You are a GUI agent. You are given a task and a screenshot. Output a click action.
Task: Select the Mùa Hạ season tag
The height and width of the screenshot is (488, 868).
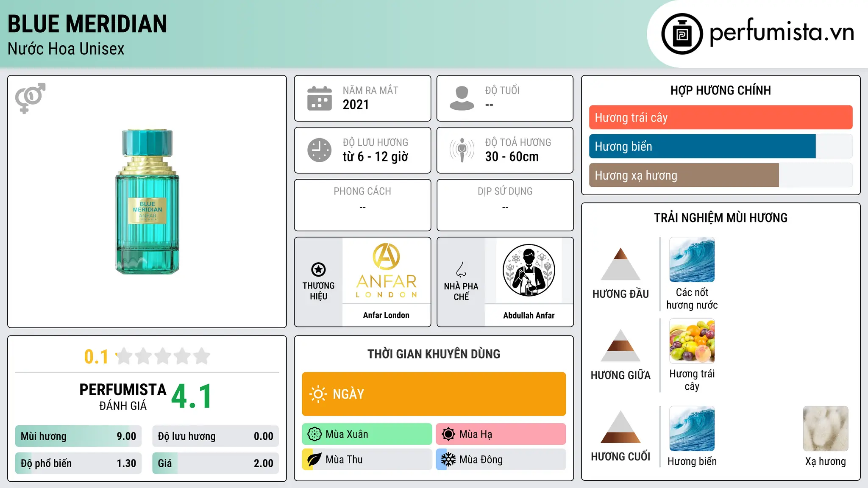click(x=501, y=434)
